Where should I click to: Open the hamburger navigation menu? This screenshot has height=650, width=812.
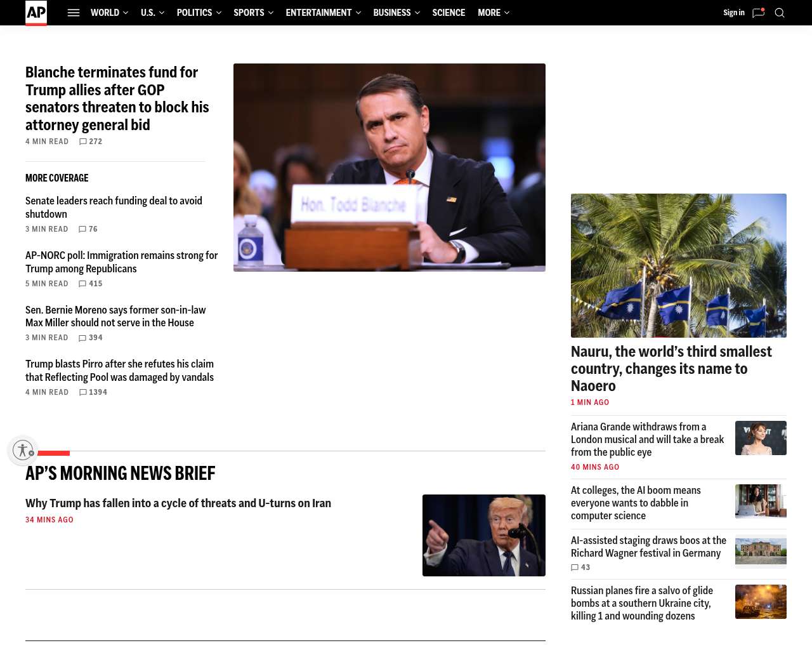tap(74, 13)
